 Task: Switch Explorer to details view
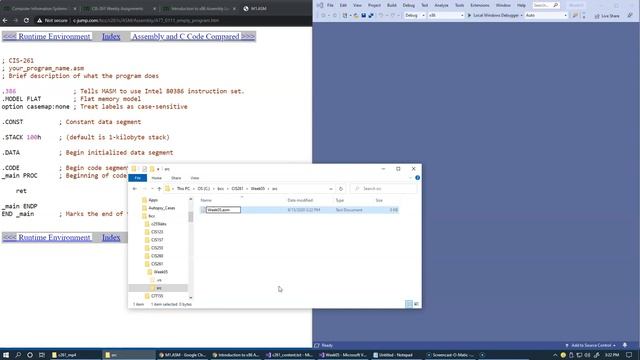[409, 304]
